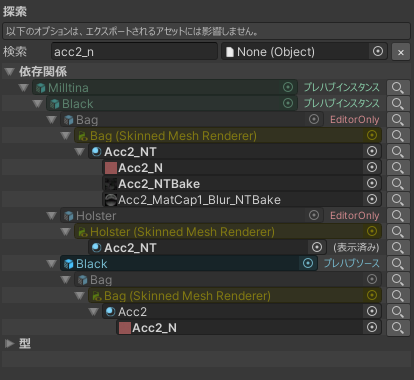This screenshot has width=414, height=380.
Task: Click the (表示済み) label
Action: (x=356, y=248)
